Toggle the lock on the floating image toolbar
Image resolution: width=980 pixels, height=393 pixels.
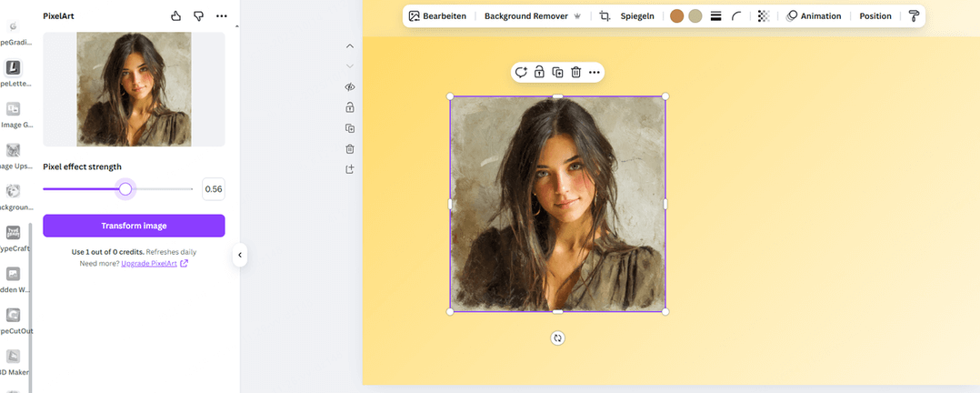pos(539,73)
